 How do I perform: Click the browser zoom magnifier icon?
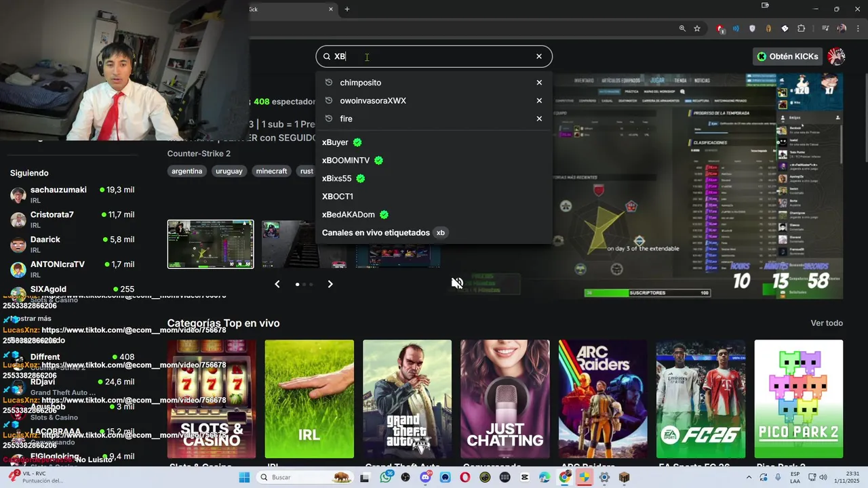click(682, 28)
